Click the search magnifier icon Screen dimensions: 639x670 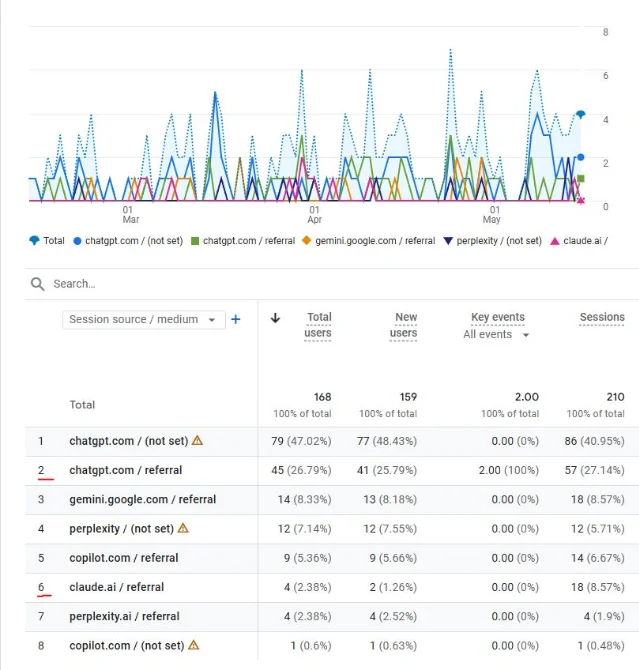point(38,284)
